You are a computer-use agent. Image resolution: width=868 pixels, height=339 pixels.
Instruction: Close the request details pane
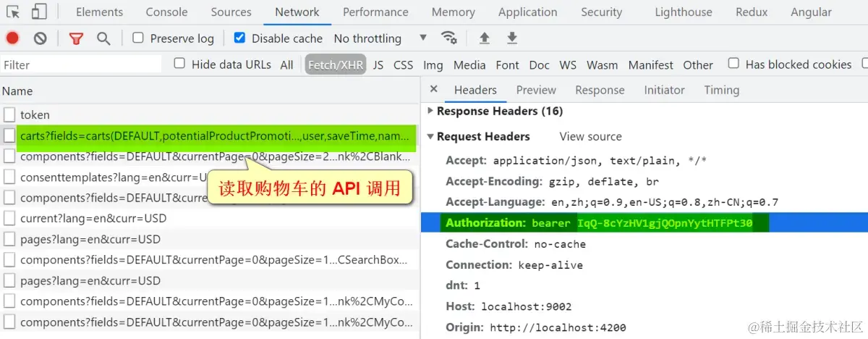click(x=434, y=89)
